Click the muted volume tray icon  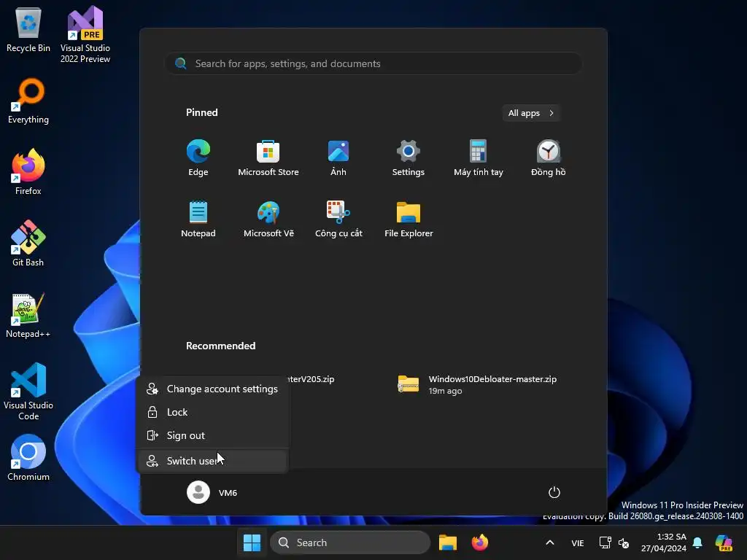[624, 542]
